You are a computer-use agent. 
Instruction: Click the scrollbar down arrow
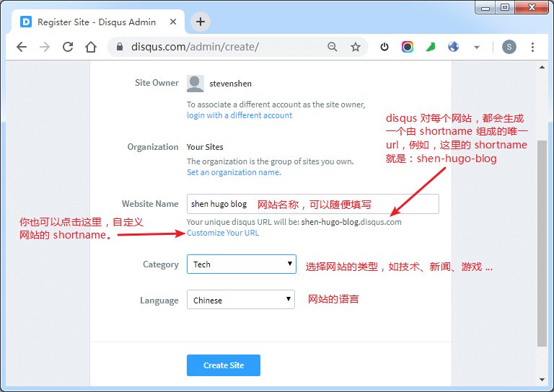pos(542,380)
